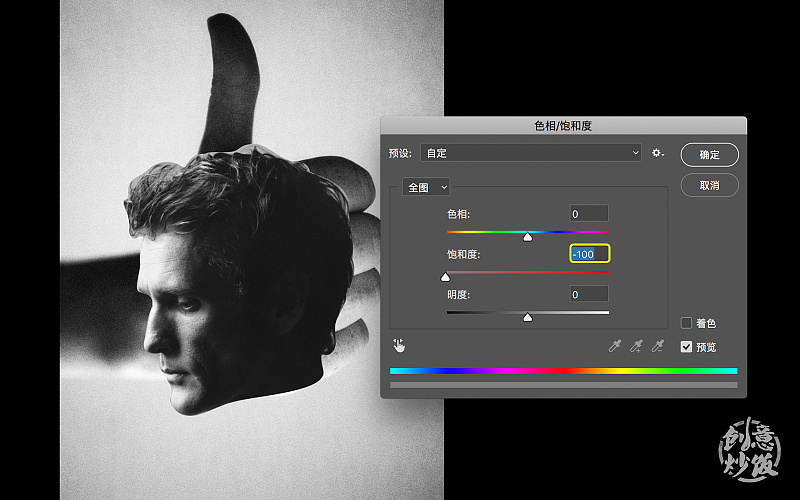The image size is (800, 500).
Task: Click the 色相 value input field
Action: (589, 214)
